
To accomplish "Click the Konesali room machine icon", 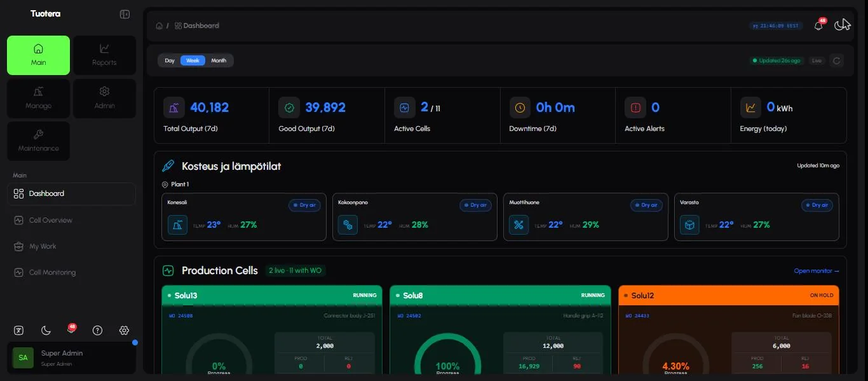I will [177, 225].
